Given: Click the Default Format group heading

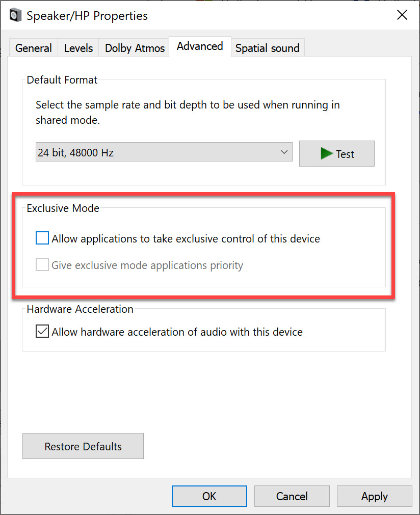Looking at the screenshot, I should (62, 80).
